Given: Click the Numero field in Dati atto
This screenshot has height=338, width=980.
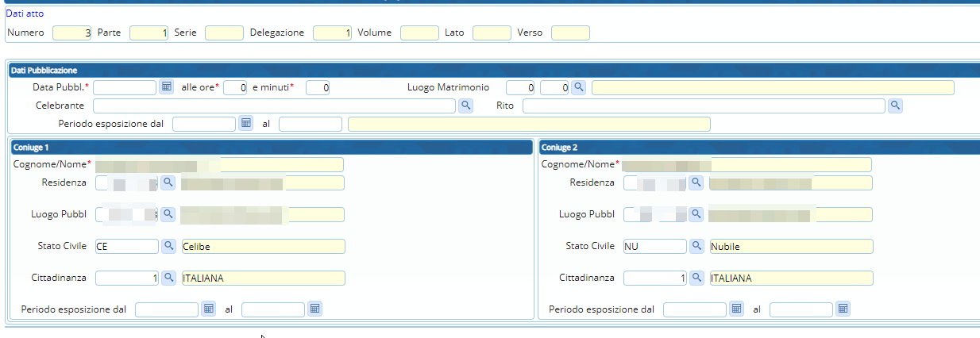Looking at the screenshot, I should (x=72, y=33).
